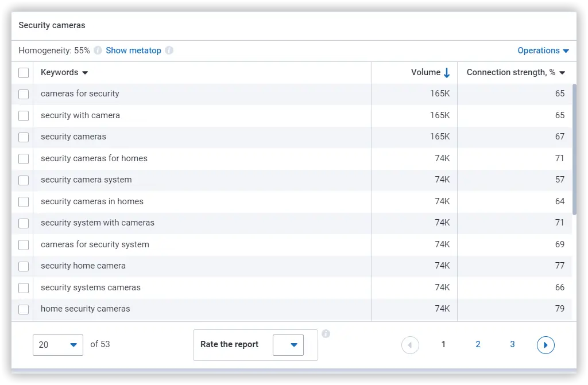Tick 'home security cameras' checkbox
Screen dimensions: 588x385
pos(24,310)
